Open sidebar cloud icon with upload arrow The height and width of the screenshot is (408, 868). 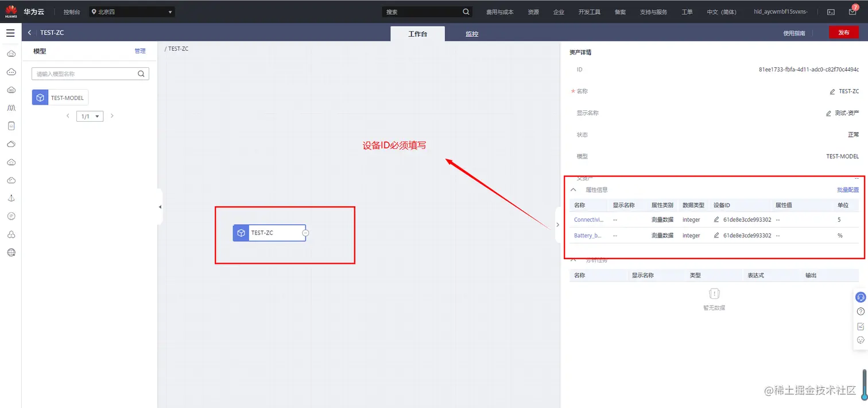tap(11, 162)
